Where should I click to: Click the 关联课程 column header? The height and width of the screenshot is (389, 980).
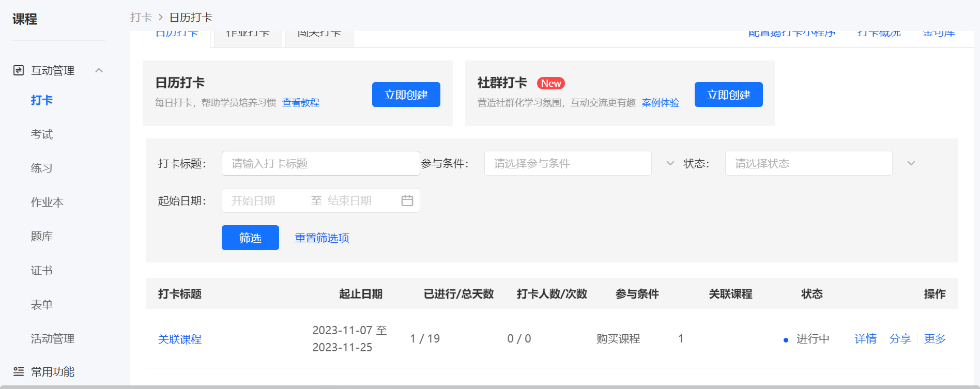pos(730,294)
